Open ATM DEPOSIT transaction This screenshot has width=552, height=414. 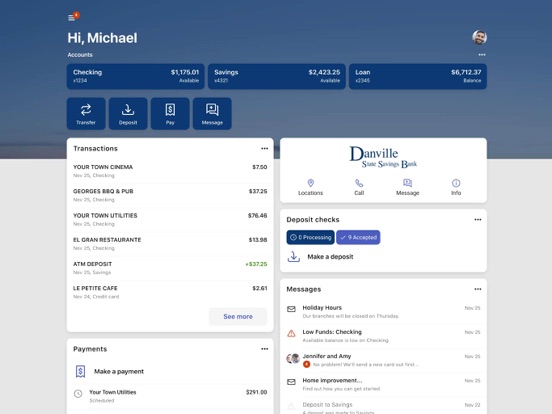170,268
